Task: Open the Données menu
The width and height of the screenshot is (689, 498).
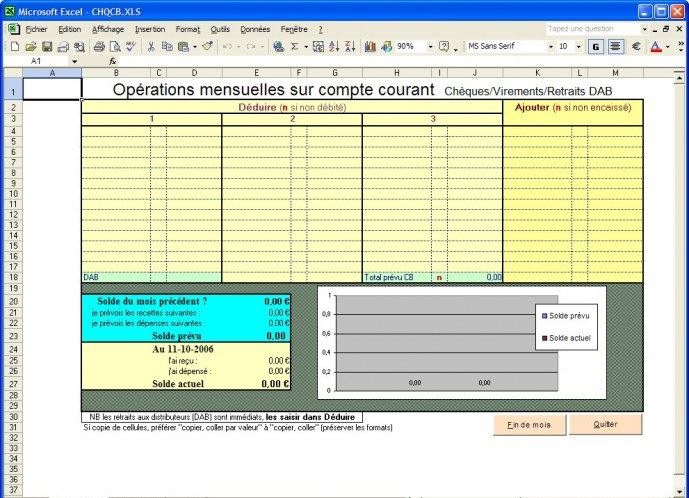Action: pos(255,29)
